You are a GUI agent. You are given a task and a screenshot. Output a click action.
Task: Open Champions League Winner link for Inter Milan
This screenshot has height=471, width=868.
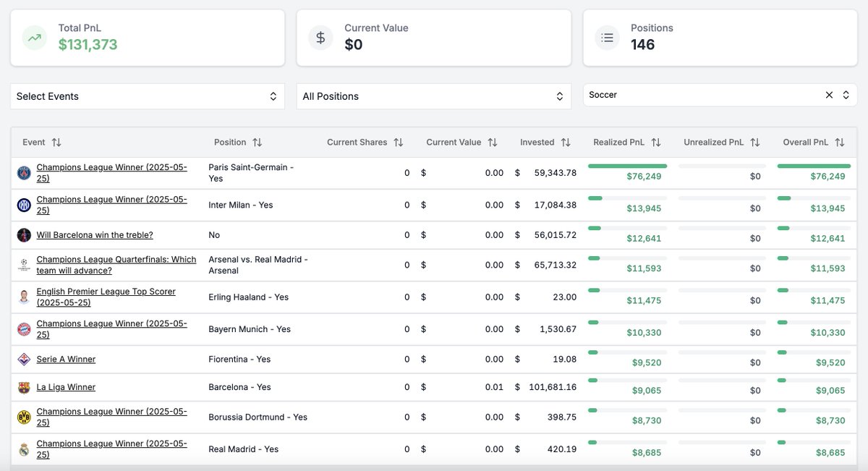(x=111, y=205)
